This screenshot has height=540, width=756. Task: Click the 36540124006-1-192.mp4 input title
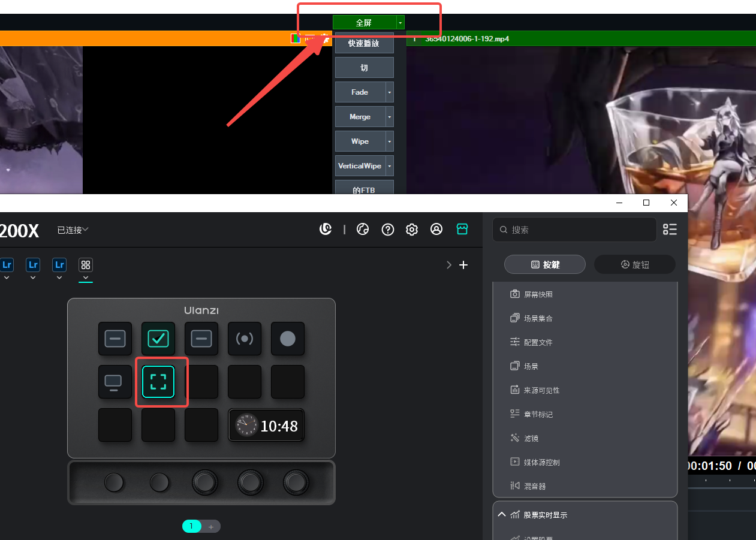pos(467,39)
